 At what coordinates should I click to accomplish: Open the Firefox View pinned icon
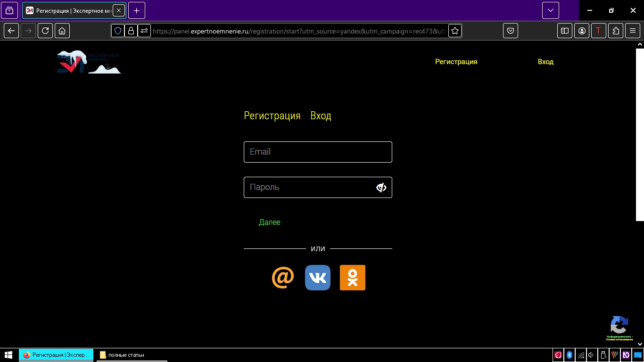coord(9,10)
